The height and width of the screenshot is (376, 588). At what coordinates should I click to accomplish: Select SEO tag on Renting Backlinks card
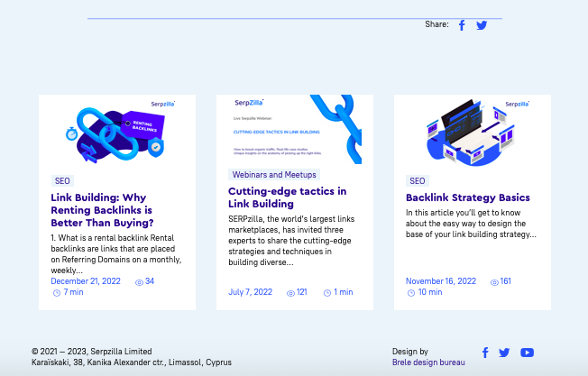coord(62,181)
